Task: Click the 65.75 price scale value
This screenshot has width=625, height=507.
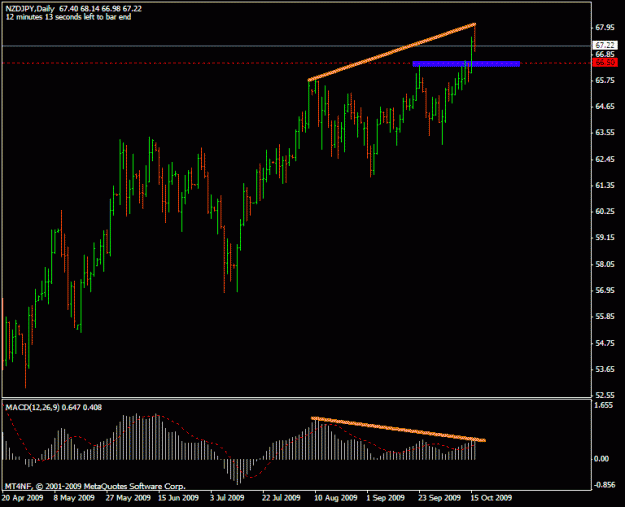Action: point(604,80)
